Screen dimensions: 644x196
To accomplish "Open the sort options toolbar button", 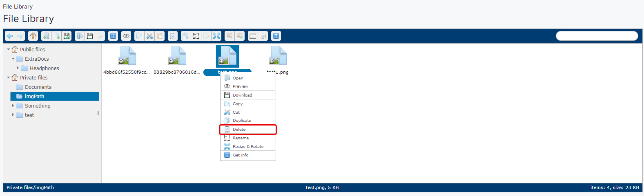I will [x=263, y=36].
